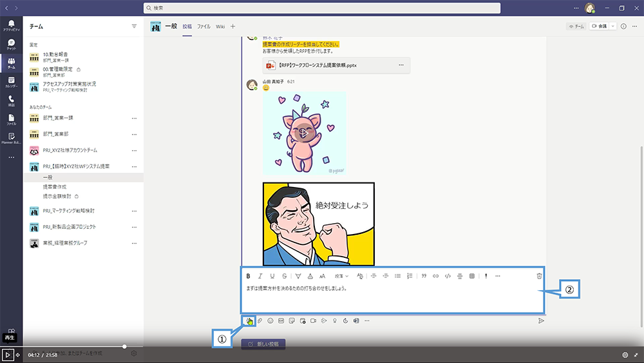
Task: Click the video player play button
Action: (7, 355)
